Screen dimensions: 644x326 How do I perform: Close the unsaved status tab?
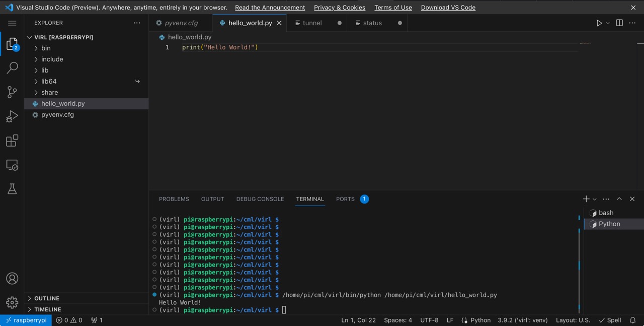pos(400,23)
